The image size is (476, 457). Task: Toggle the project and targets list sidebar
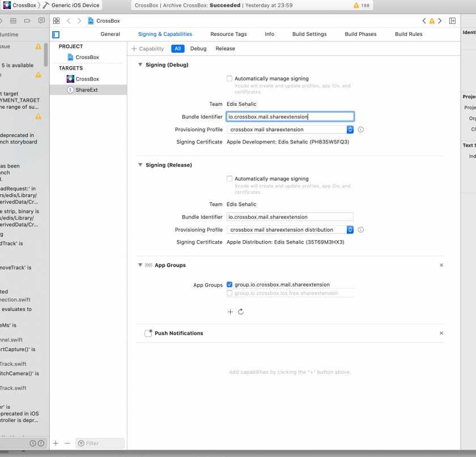56,35
